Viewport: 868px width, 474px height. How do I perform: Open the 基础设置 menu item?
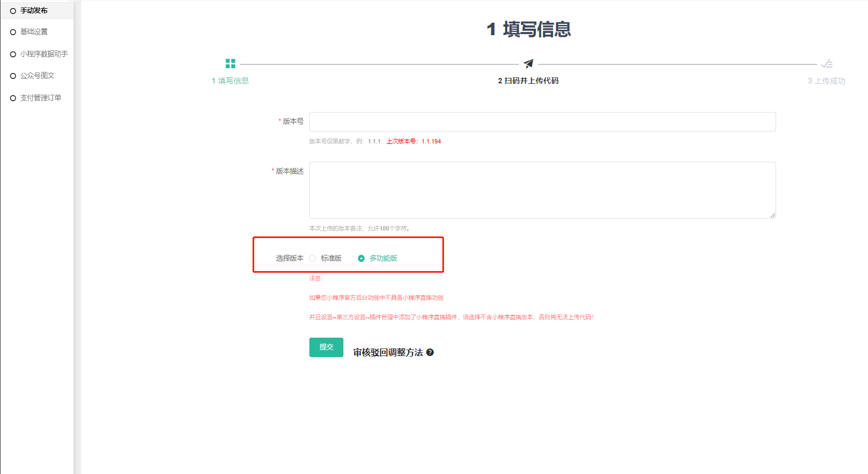point(34,32)
